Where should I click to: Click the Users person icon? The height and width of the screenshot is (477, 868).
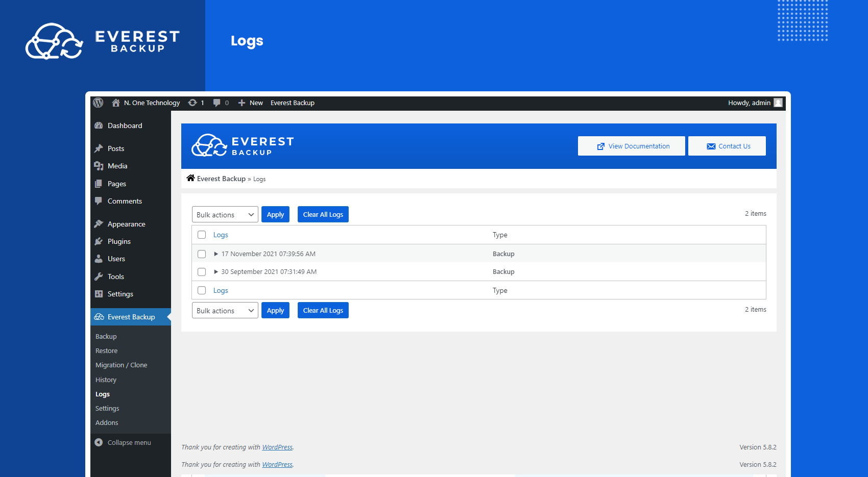tap(99, 259)
